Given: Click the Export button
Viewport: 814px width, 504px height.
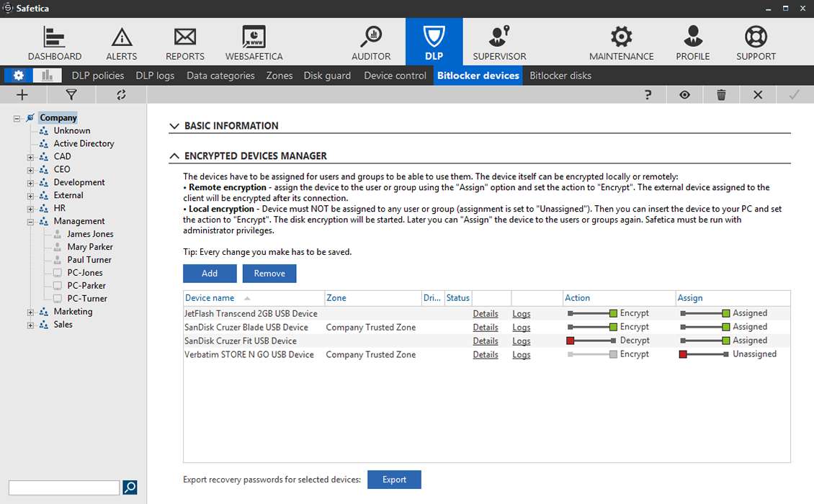Looking at the screenshot, I should click(x=394, y=480).
